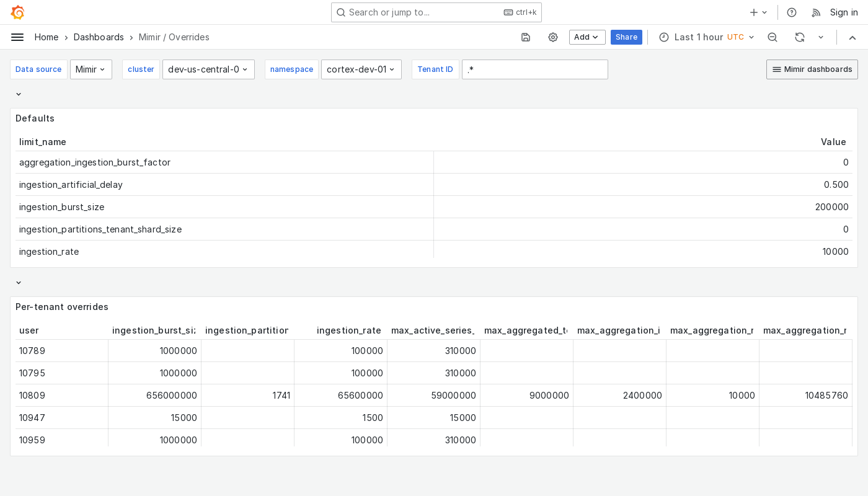Click user 10795 cell
Screen dimensions: 868x496
point(62,373)
